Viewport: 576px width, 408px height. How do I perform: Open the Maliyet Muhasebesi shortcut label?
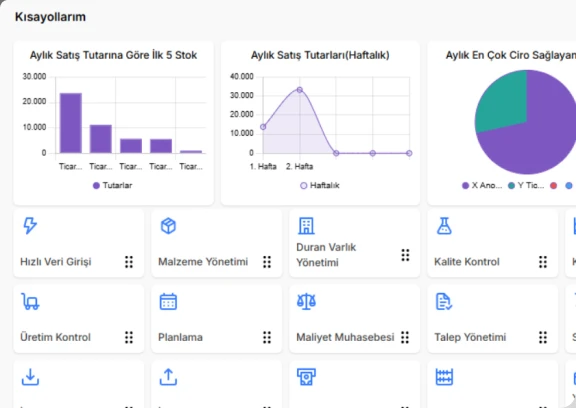click(345, 337)
